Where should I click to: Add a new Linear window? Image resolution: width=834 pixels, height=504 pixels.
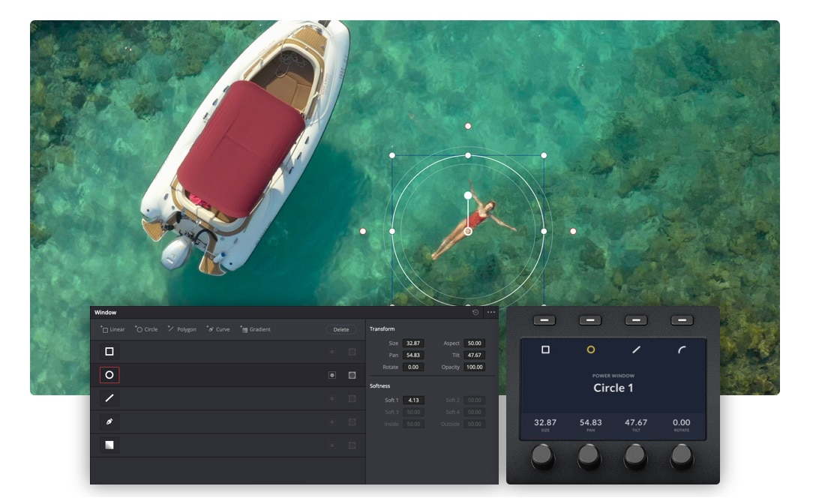113,329
